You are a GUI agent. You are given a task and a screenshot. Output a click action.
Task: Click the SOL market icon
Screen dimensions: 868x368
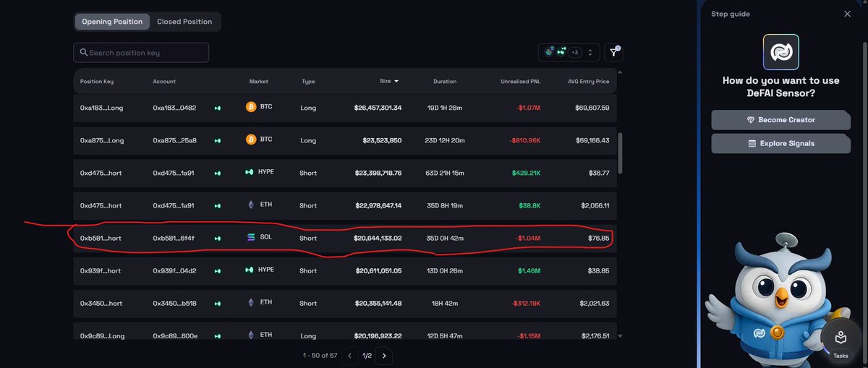251,238
